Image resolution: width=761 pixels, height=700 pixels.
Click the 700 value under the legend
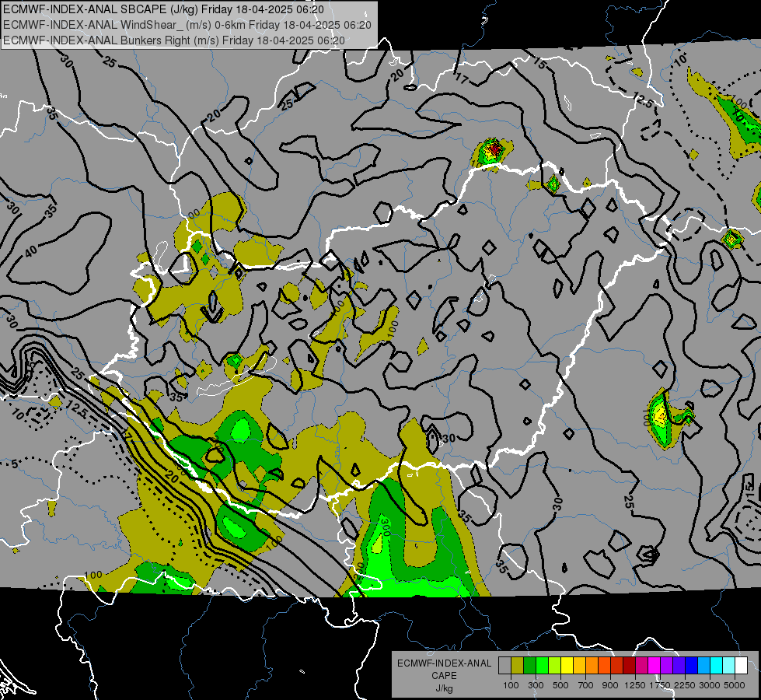586,685
